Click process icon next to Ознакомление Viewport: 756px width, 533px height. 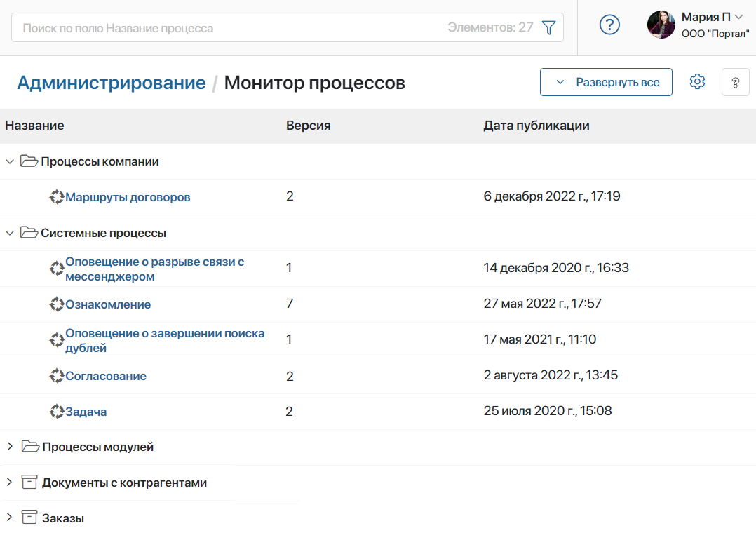coord(57,304)
